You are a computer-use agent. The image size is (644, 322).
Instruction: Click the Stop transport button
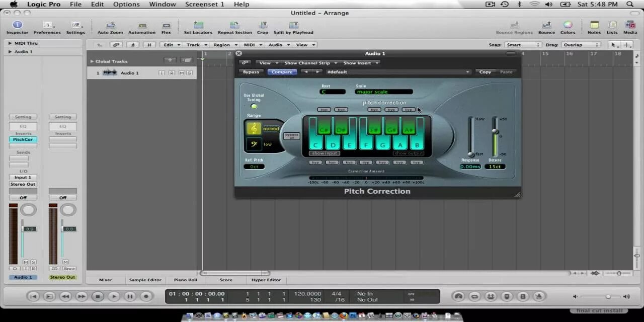98,296
